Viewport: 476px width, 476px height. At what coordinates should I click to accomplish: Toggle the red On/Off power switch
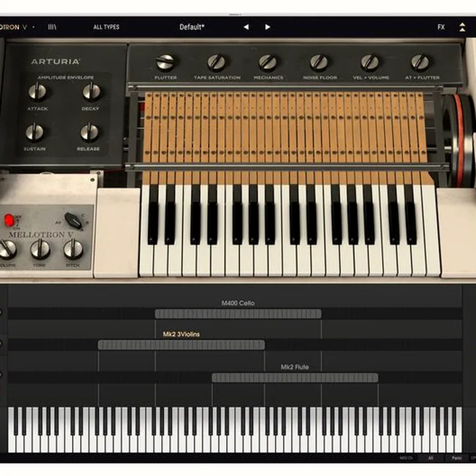click(9, 220)
